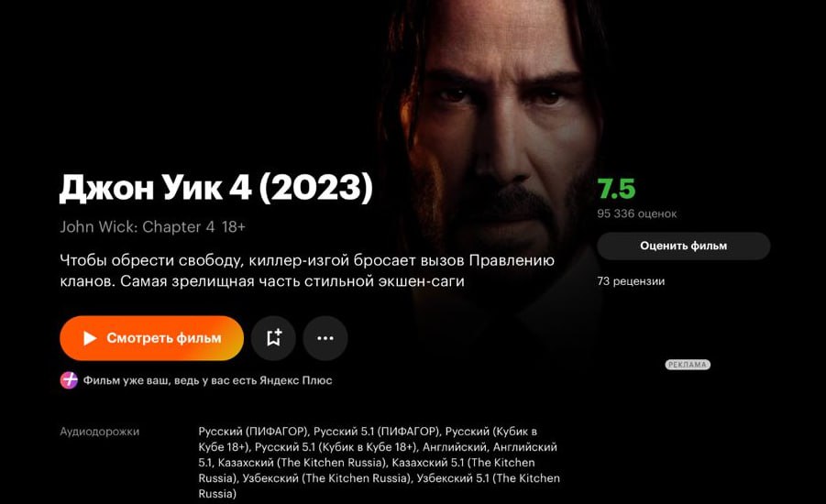
Task: Click the play triangle icon on watch button
Action: click(x=90, y=338)
